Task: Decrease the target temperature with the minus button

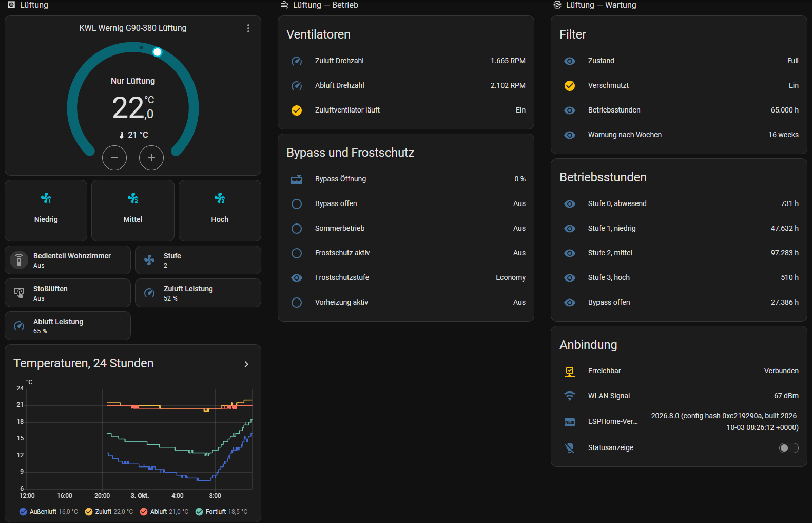Action: point(114,158)
